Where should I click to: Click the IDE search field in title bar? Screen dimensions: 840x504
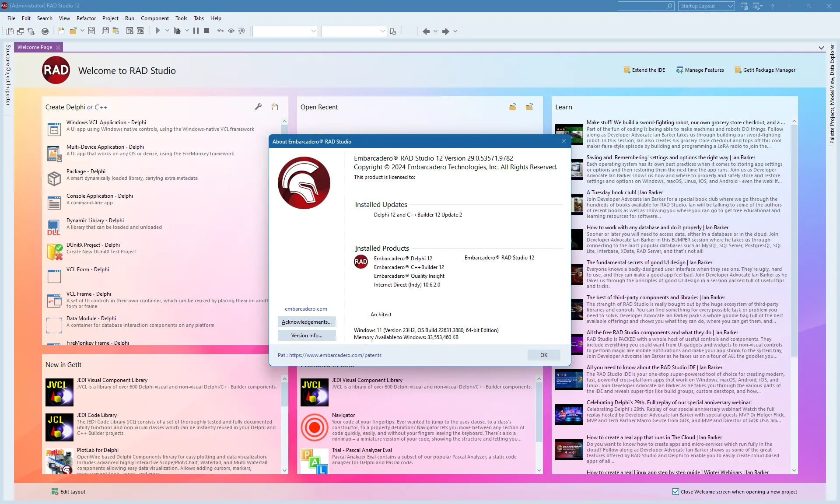point(646,6)
